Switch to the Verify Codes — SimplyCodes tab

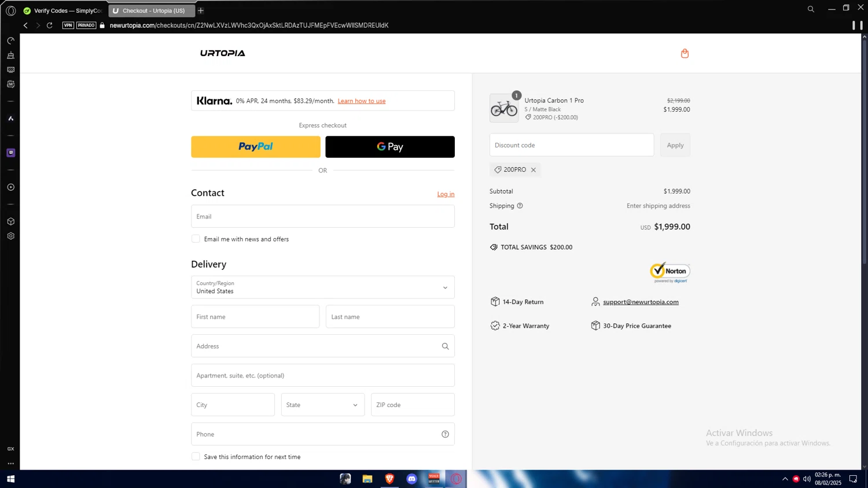(62, 10)
